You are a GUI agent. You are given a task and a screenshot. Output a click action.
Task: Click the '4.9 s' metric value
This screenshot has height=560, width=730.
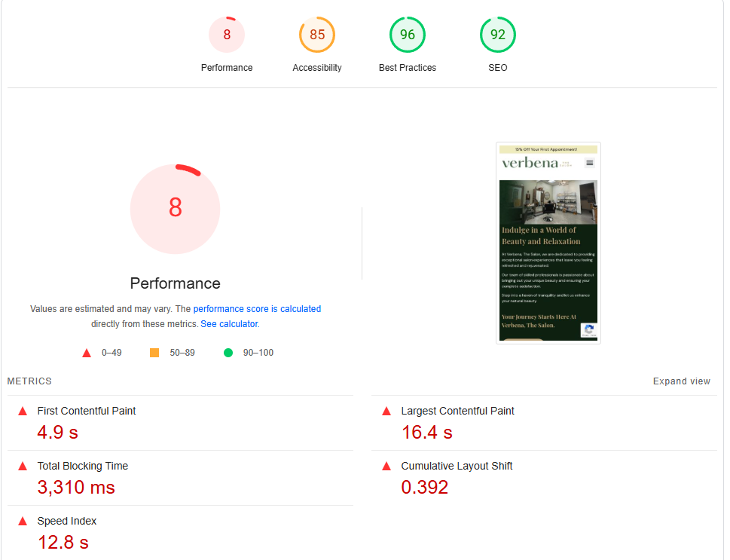58,433
